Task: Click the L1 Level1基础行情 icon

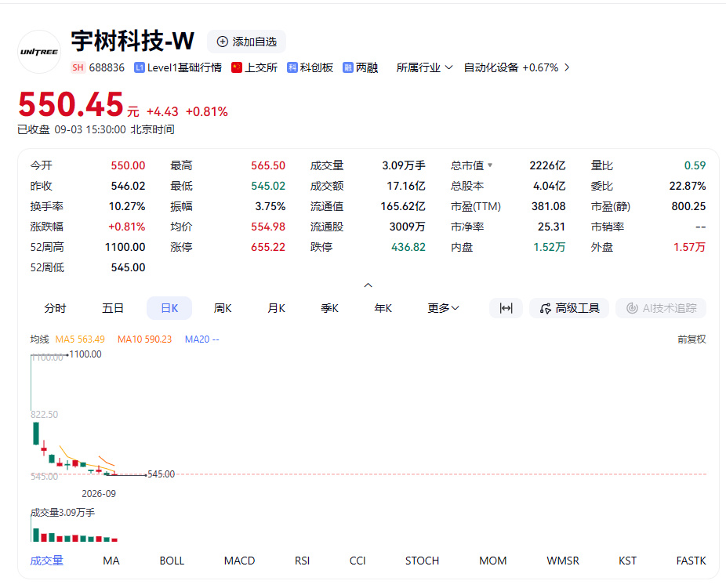Action: pos(139,67)
